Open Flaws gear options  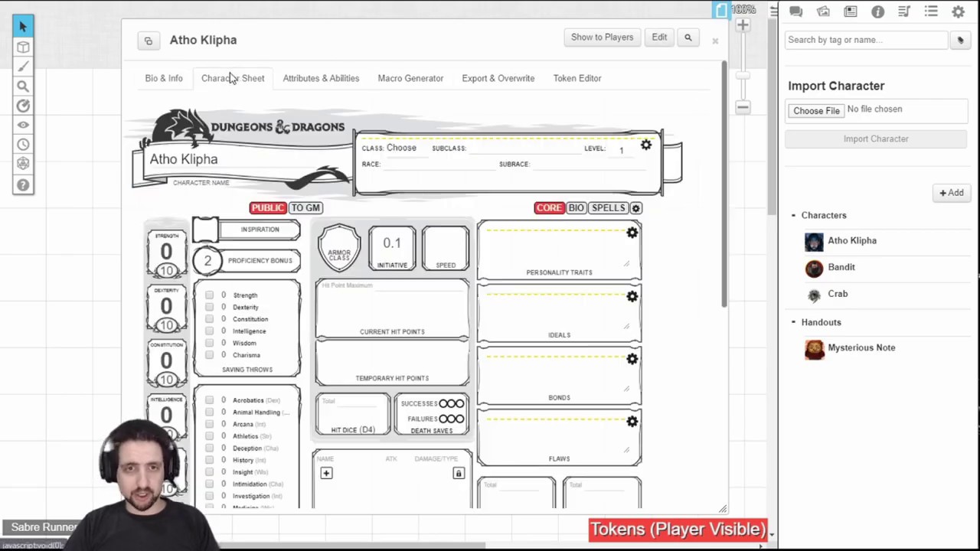click(x=632, y=422)
